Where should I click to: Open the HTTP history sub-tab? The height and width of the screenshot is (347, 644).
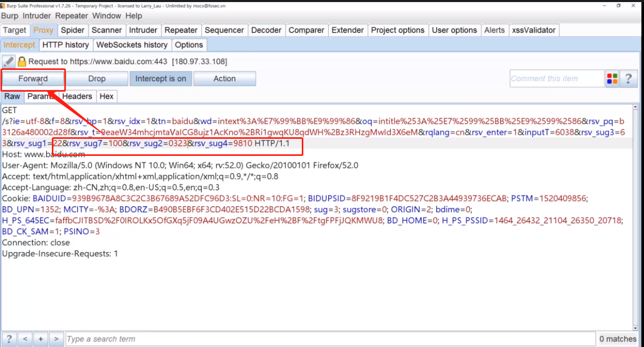click(x=66, y=45)
